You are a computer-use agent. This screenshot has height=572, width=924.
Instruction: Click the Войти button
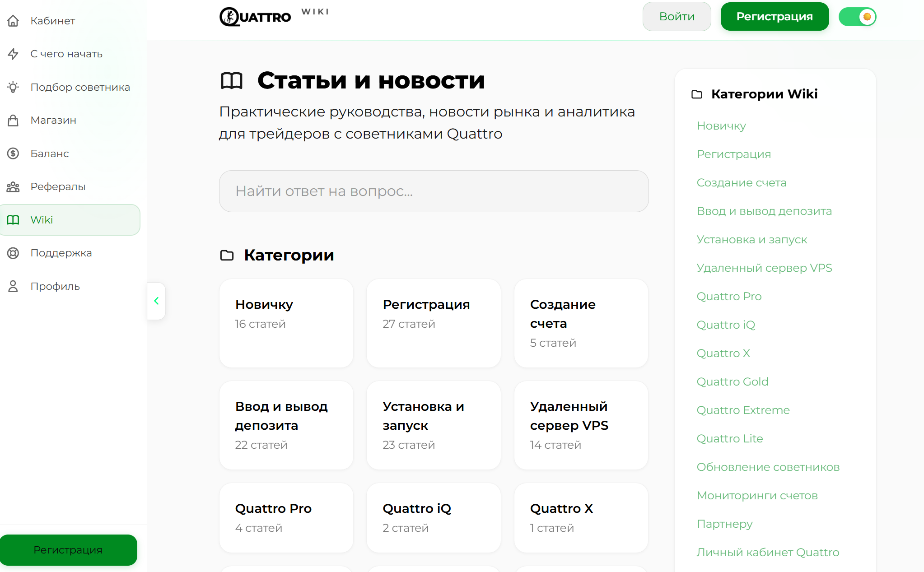[677, 17]
